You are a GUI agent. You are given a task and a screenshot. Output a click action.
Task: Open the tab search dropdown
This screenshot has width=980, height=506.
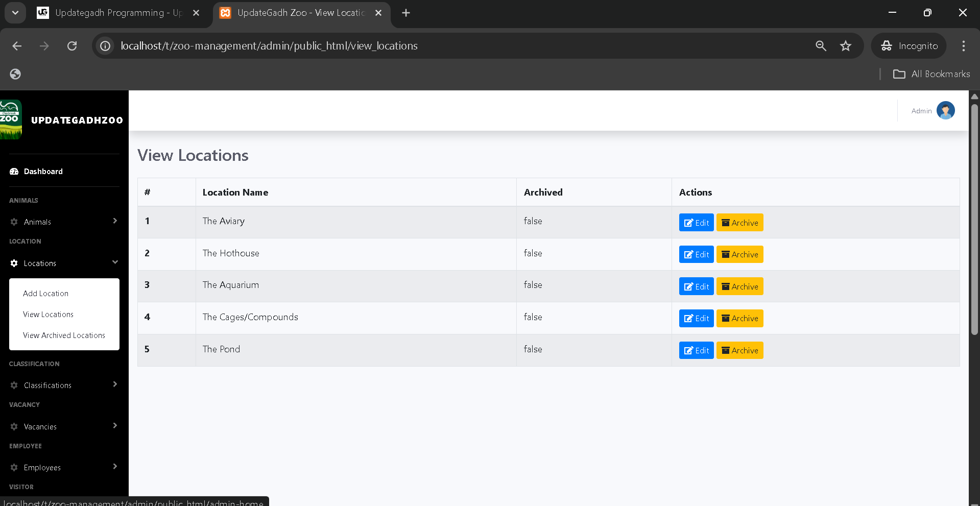(x=15, y=13)
